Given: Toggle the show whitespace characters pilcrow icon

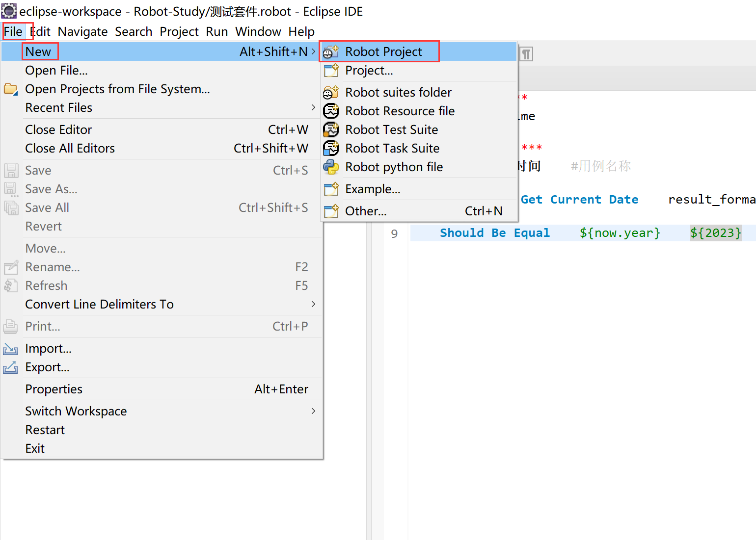Looking at the screenshot, I should [526, 54].
